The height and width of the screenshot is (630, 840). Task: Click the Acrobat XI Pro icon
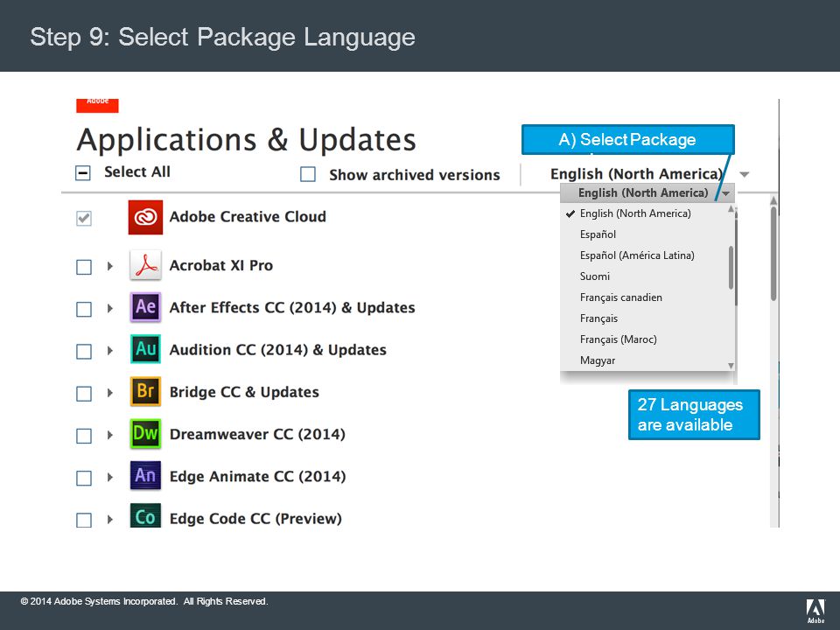coord(145,265)
